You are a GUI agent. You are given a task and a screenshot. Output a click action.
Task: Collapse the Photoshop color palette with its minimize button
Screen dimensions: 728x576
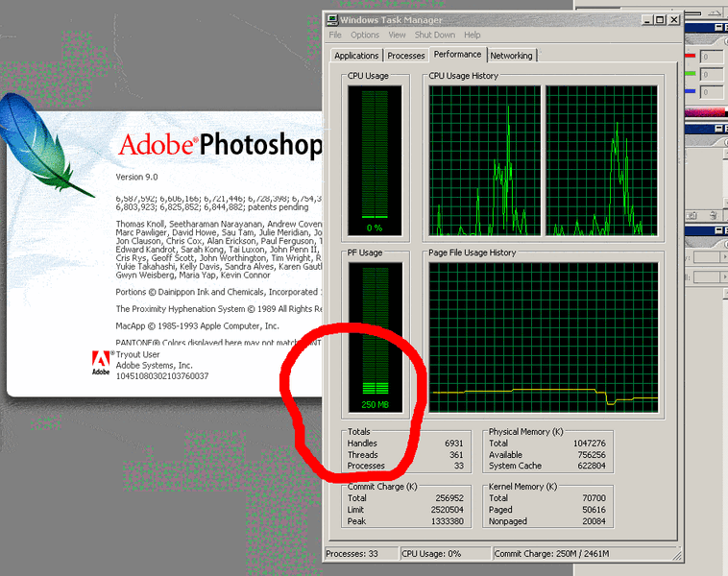[718, 28]
